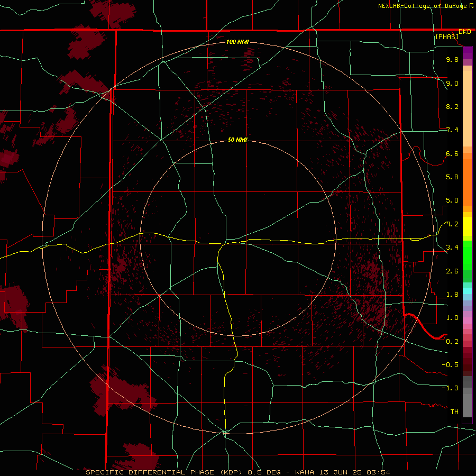Click the 9.0 value on the color scale
Screen dimensions: 476x476
[452, 83]
